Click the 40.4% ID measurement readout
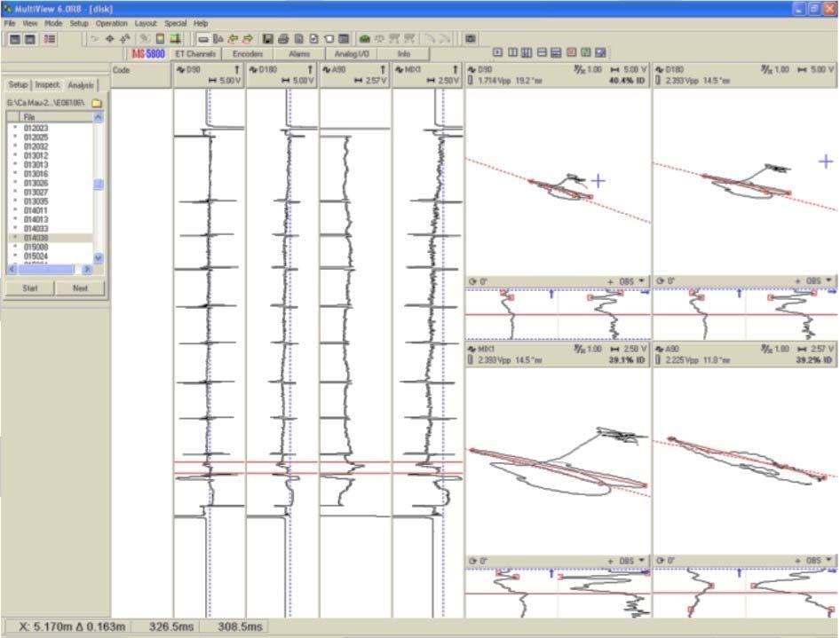This screenshot has height=638, width=840. 626,80
